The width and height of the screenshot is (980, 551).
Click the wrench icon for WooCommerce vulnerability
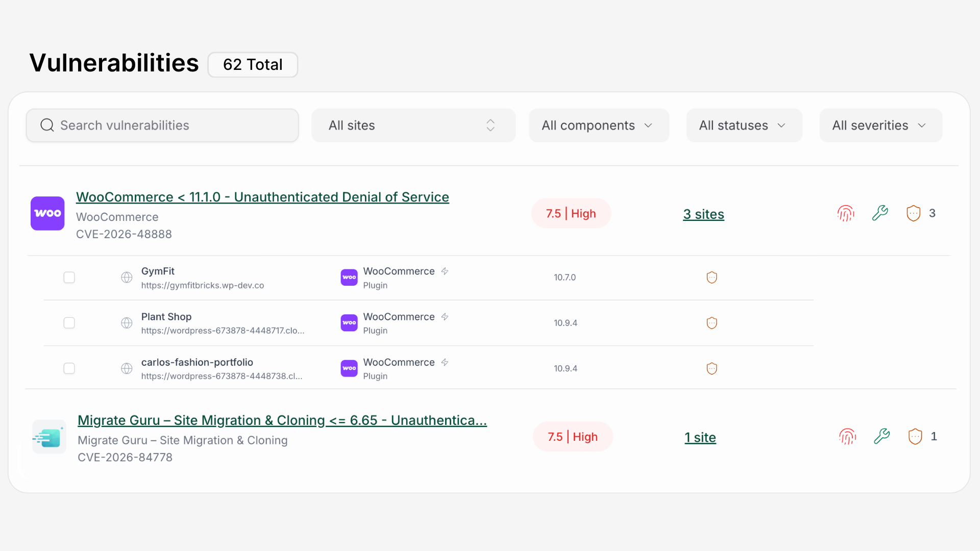pyautogui.click(x=880, y=213)
